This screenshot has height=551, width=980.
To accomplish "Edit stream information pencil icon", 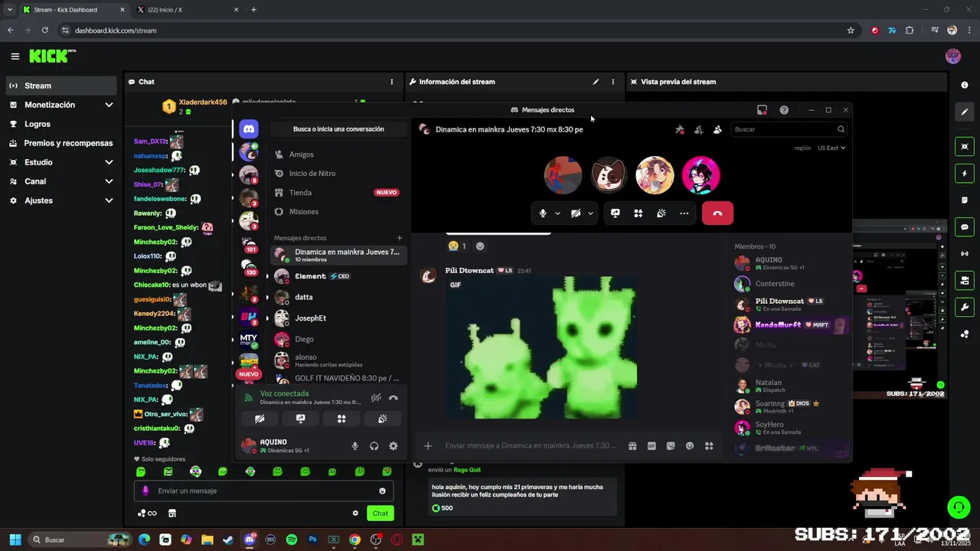I will coord(596,82).
